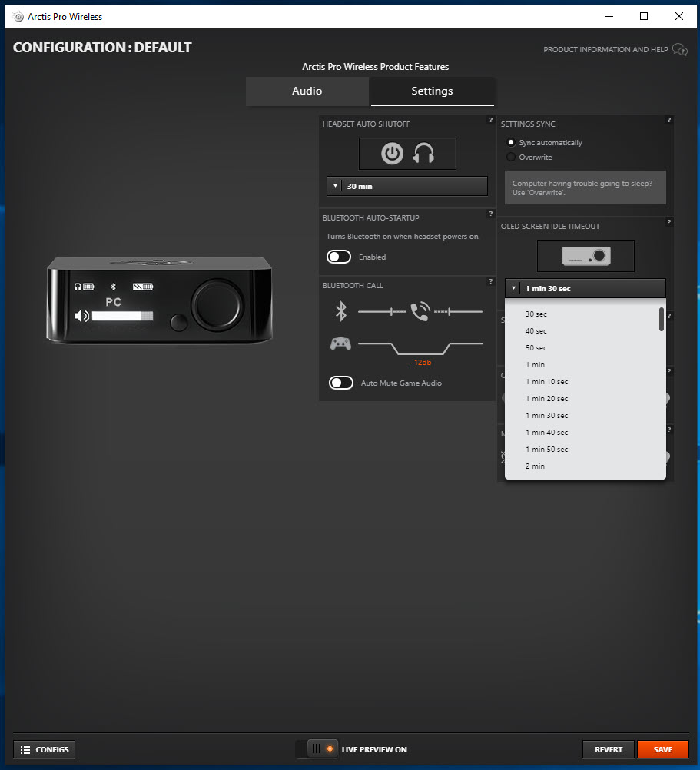Click the timeout list scrollbar thumb
The image size is (700, 770).
pos(662,319)
